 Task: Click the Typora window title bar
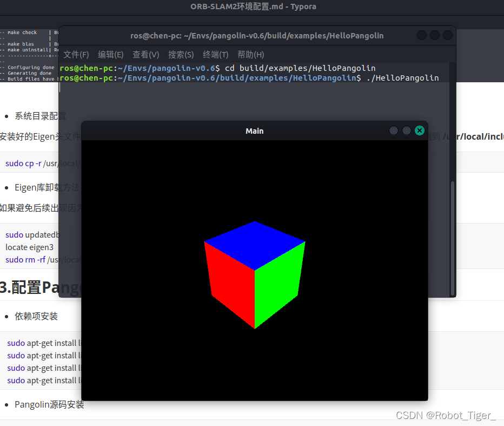tap(253, 6)
